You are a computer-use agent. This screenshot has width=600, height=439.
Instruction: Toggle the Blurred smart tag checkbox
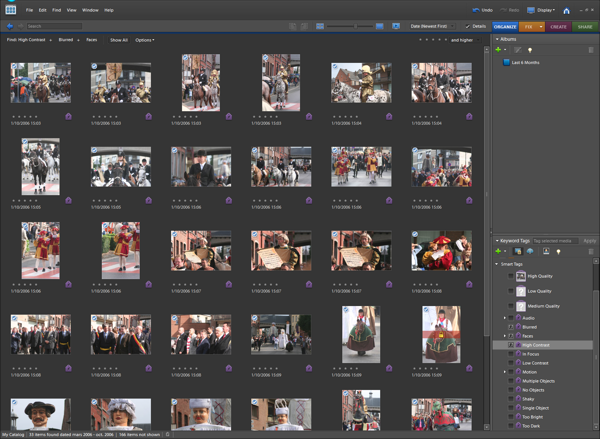tap(511, 327)
